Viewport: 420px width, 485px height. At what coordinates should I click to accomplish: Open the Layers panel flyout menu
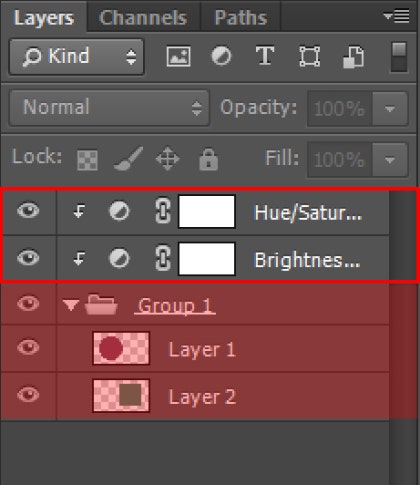pyautogui.click(x=397, y=16)
